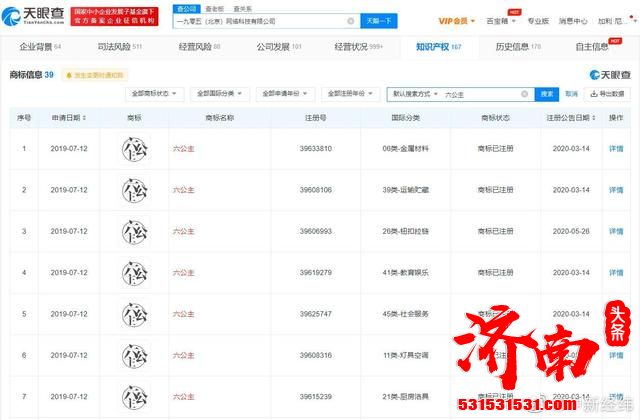This screenshot has width=640, height=420.
Task: Select the 45类-社会服务 classification cell
Action: (x=405, y=314)
